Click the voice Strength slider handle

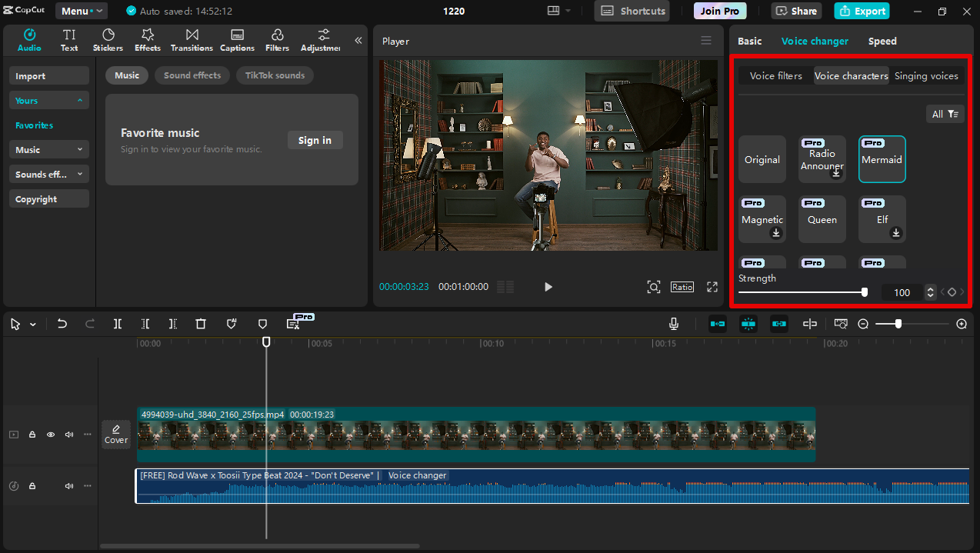point(865,292)
